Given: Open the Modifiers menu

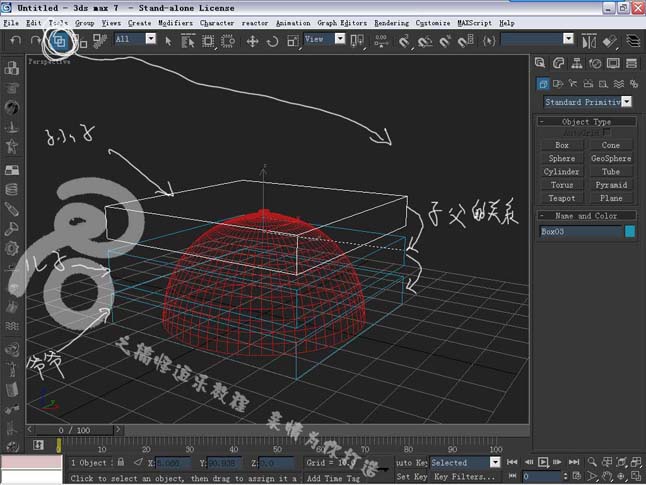Looking at the screenshot, I should coord(176,23).
